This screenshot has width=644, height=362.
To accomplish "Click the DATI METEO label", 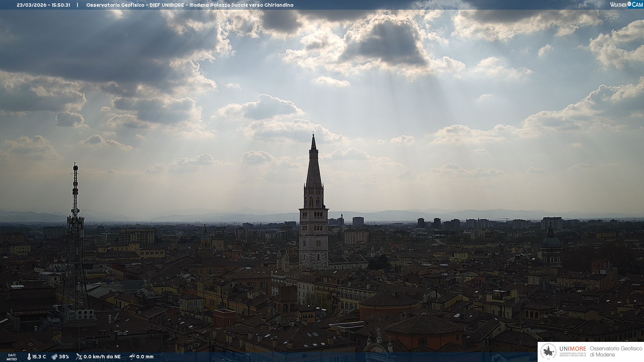I will tap(12, 357).
